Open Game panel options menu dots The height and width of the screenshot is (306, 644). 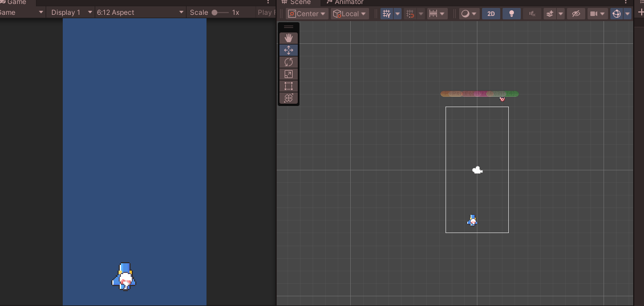(268, 2)
